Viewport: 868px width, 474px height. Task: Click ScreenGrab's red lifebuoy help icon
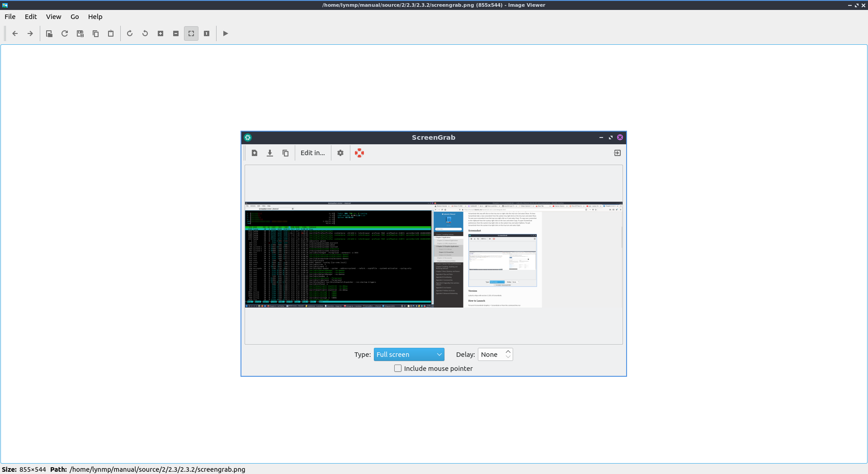(359, 153)
